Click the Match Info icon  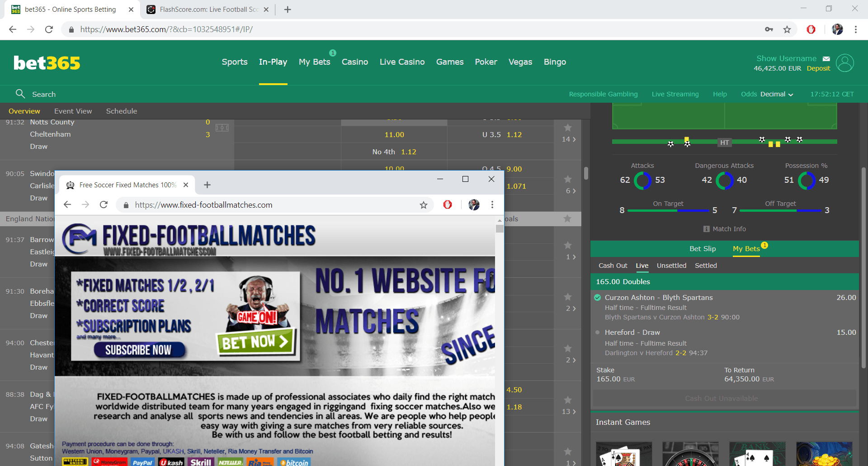(x=707, y=229)
